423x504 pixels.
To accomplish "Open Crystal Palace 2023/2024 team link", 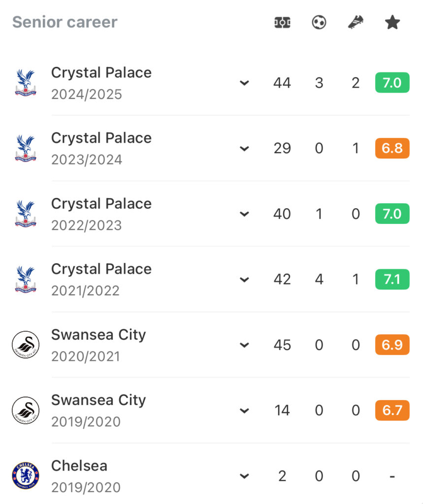I will pos(101,138).
